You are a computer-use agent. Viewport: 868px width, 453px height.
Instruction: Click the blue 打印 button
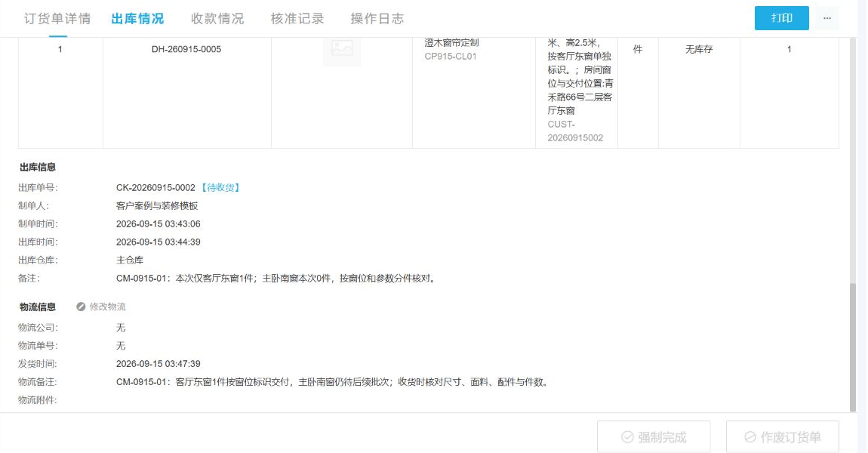(x=782, y=18)
